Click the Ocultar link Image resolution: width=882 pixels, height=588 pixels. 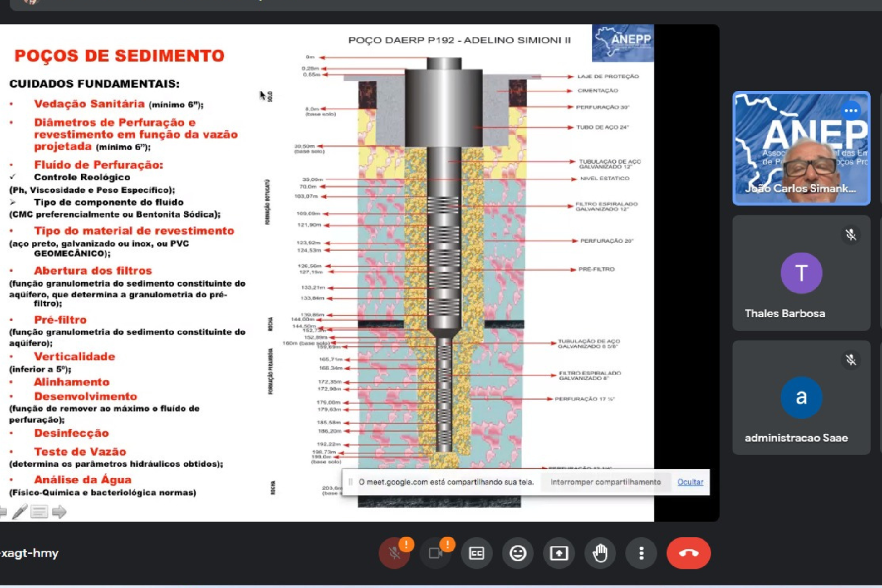[x=690, y=482]
